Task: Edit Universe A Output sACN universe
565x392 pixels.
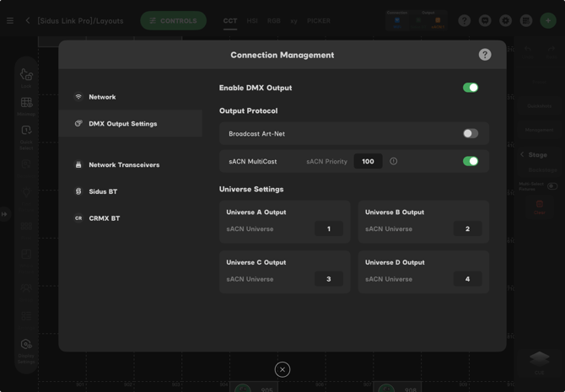Action: pos(329,228)
